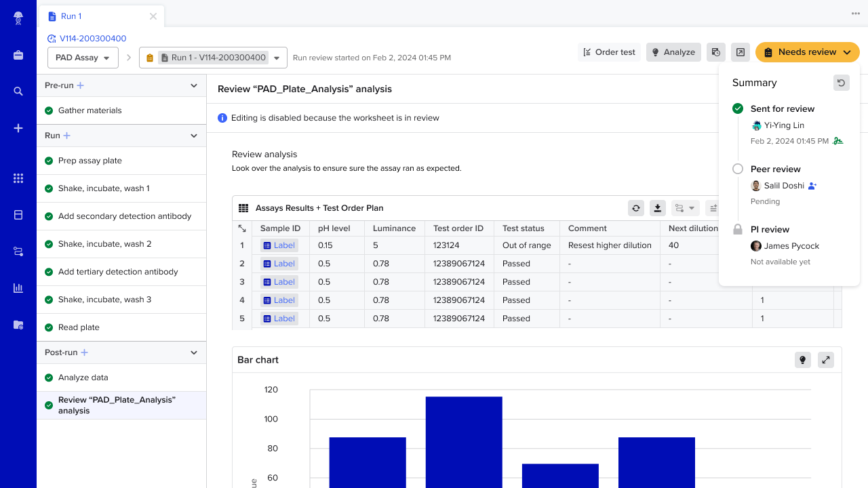Reset the Summary panel with undo icon
Image resolution: width=868 pixels, height=488 pixels.
point(841,83)
